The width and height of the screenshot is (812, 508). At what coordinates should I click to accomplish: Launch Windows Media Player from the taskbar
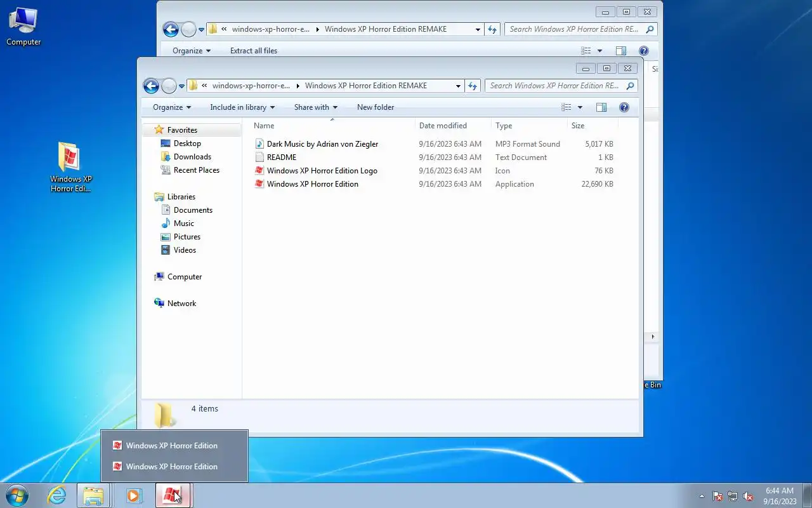click(x=134, y=495)
